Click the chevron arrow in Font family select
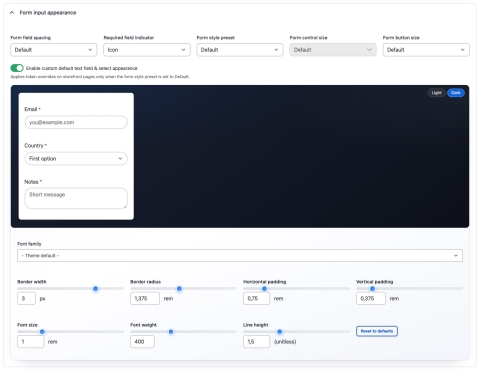The image size is (480, 370). (x=456, y=256)
